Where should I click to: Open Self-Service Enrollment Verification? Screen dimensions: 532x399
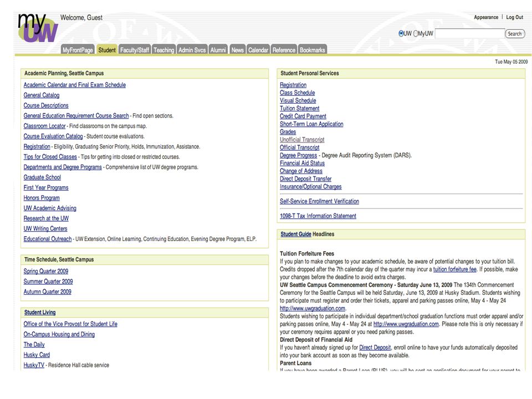(319, 201)
